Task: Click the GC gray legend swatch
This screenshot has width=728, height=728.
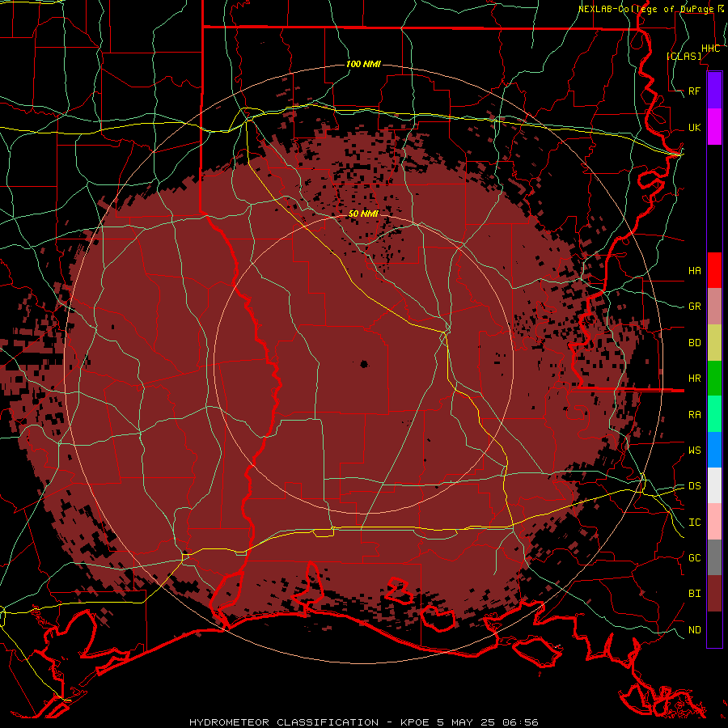Action: 714,557
